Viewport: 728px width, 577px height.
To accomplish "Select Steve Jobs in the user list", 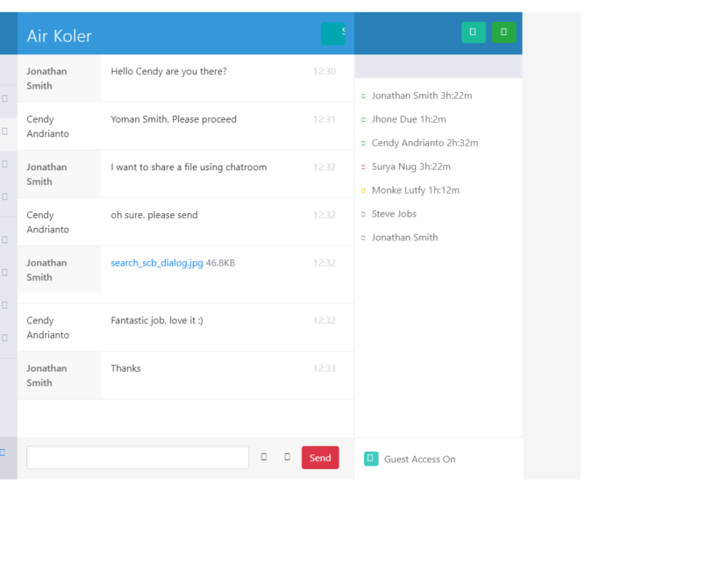I will click(394, 214).
